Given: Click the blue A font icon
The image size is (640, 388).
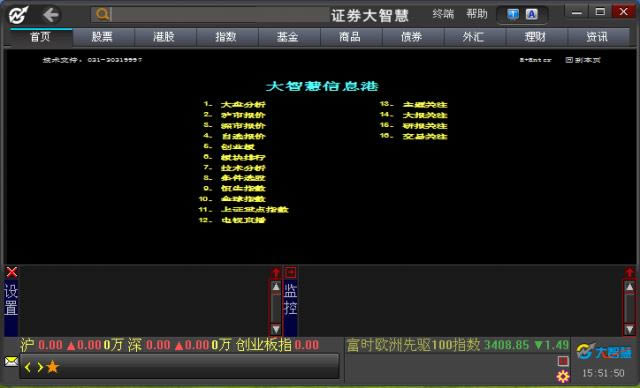Looking at the screenshot, I should click(531, 14).
